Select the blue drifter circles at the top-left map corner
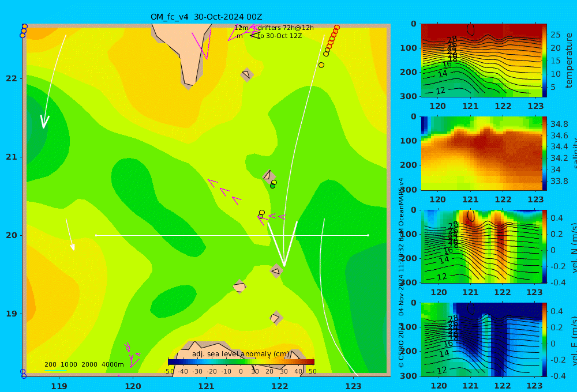Image resolution: width=577 pixels, height=392 pixels. coord(24,31)
